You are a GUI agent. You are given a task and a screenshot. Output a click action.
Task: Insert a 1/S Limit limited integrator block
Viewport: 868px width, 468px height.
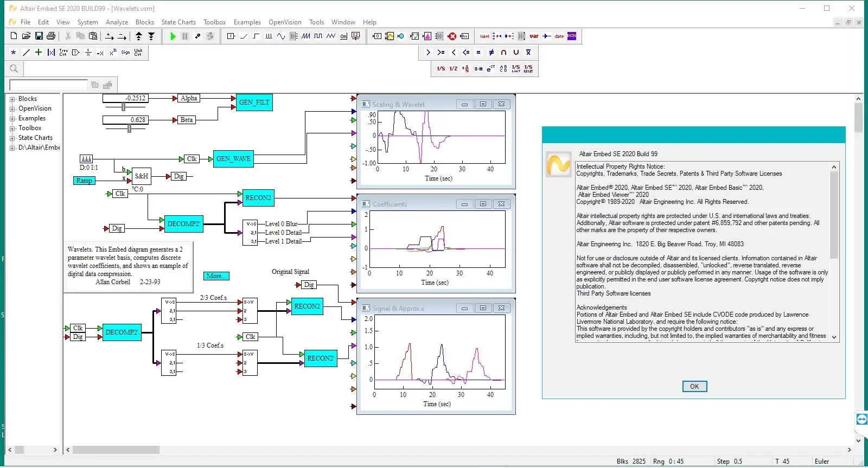[516, 68]
